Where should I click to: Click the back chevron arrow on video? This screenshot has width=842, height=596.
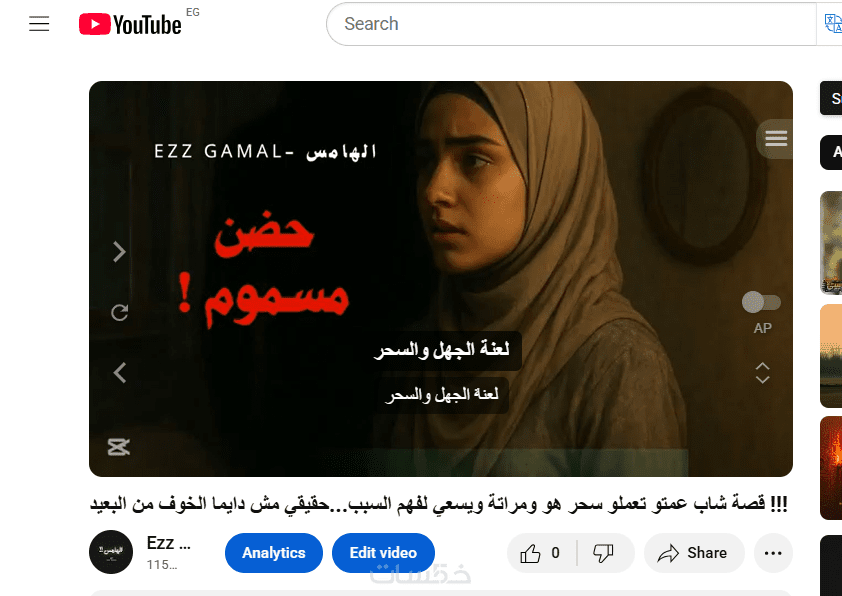pyautogui.click(x=119, y=372)
